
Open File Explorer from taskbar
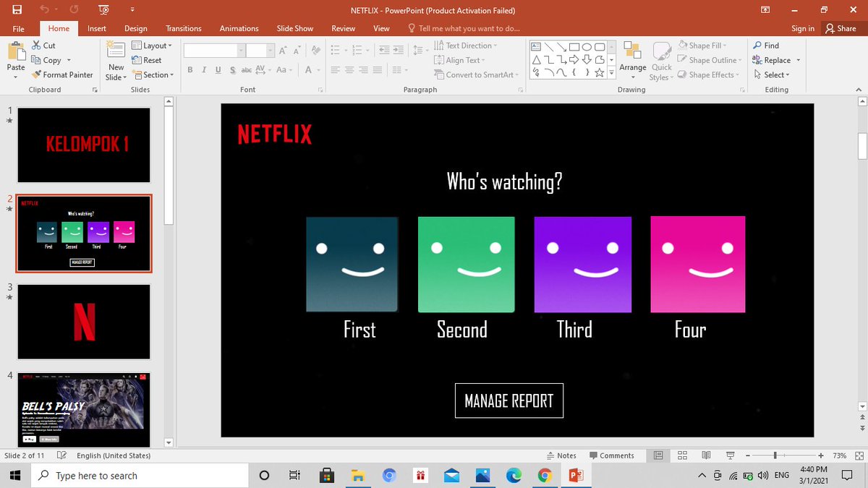click(358, 476)
